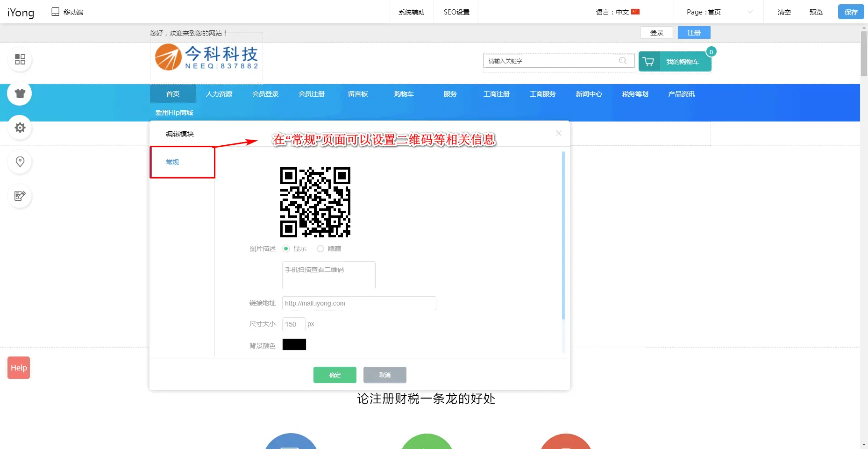The width and height of the screenshot is (868, 449).
Task: Open the gear settings icon in sidebar
Action: click(x=20, y=128)
